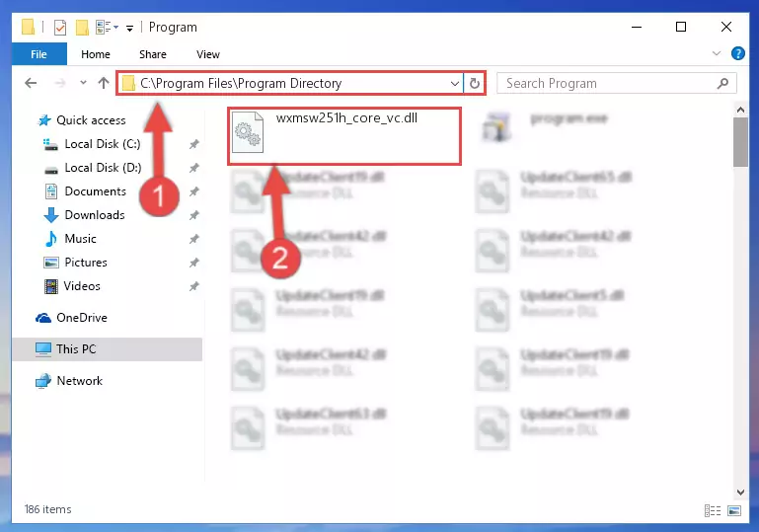Open Customize Quick Access Toolbar arrow
The width and height of the screenshot is (759, 532).
129,28
